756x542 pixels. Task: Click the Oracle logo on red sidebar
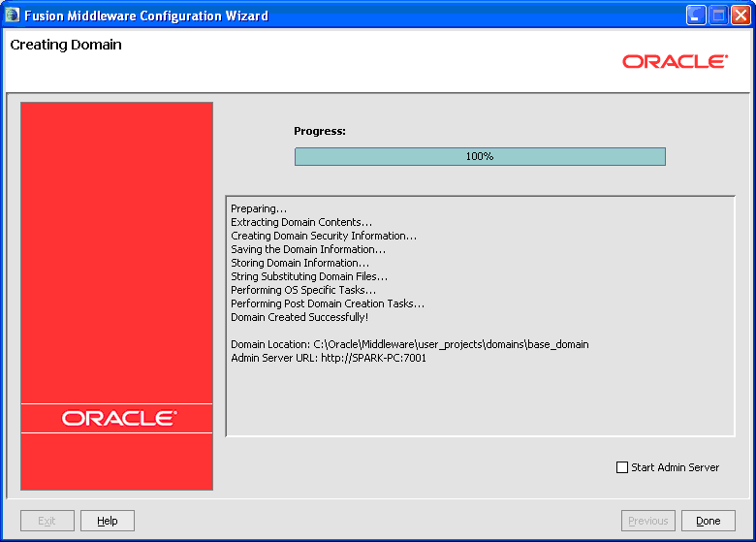click(119, 418)
